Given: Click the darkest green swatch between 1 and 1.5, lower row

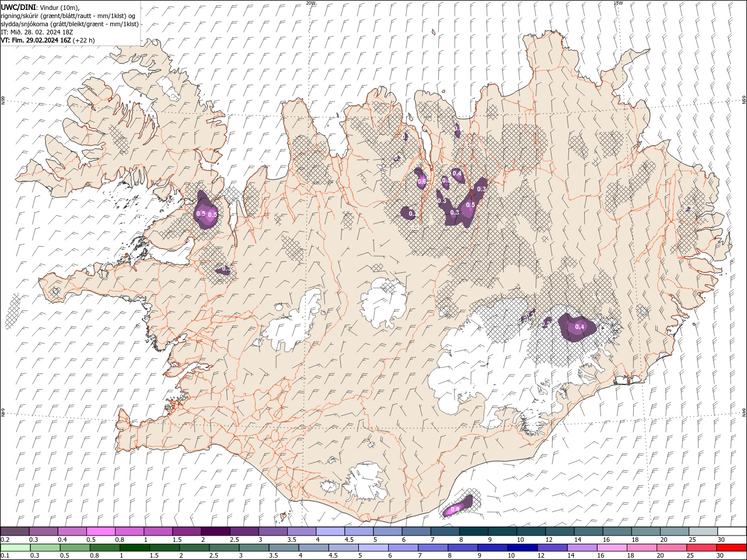Looking at the screenshot, I should [134, 548].
